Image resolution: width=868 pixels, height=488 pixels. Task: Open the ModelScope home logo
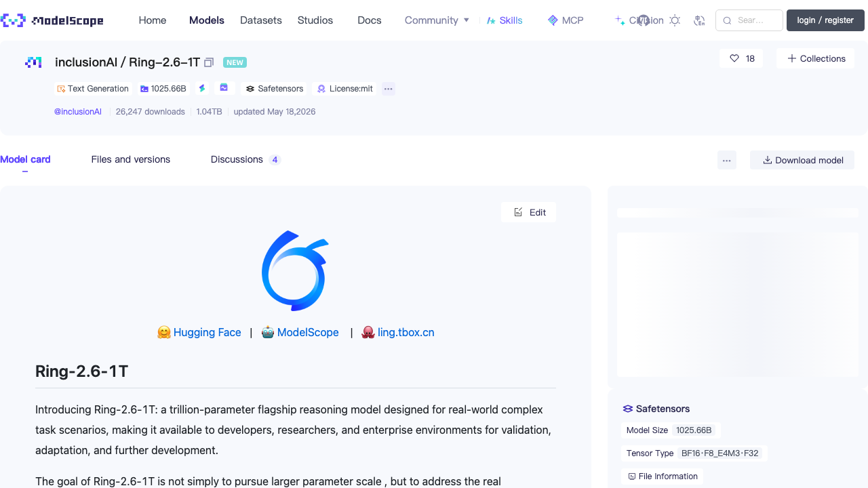[x=52, y=20]
